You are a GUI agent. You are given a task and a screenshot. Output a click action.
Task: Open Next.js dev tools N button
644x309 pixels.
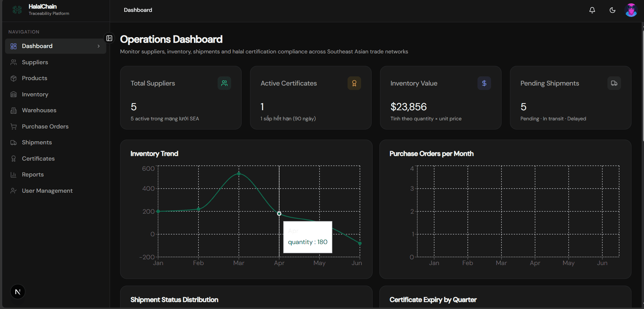18,292
